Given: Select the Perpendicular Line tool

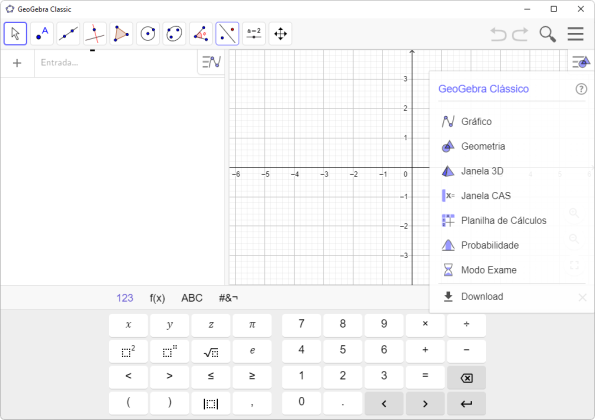Looking at the screenshot, I should click(x=94, y=34).
